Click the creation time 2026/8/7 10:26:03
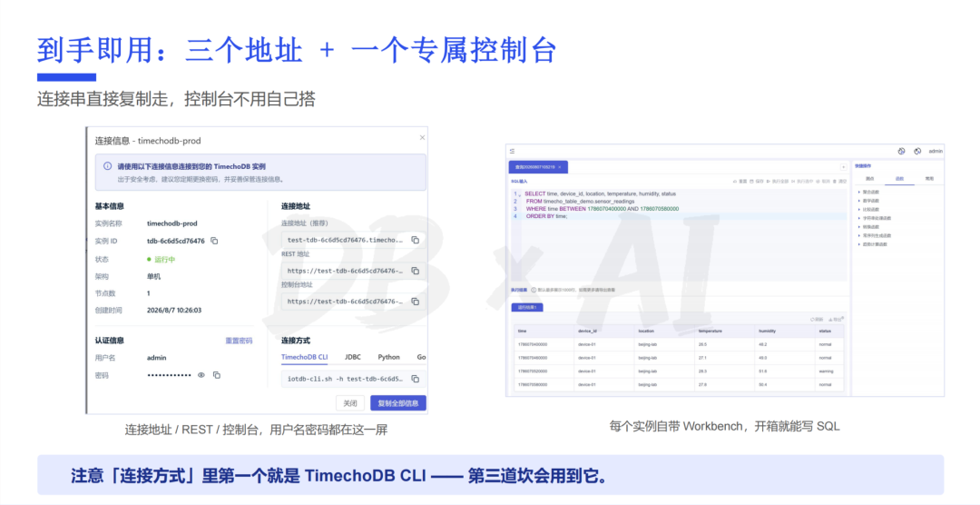 point(174,311)
